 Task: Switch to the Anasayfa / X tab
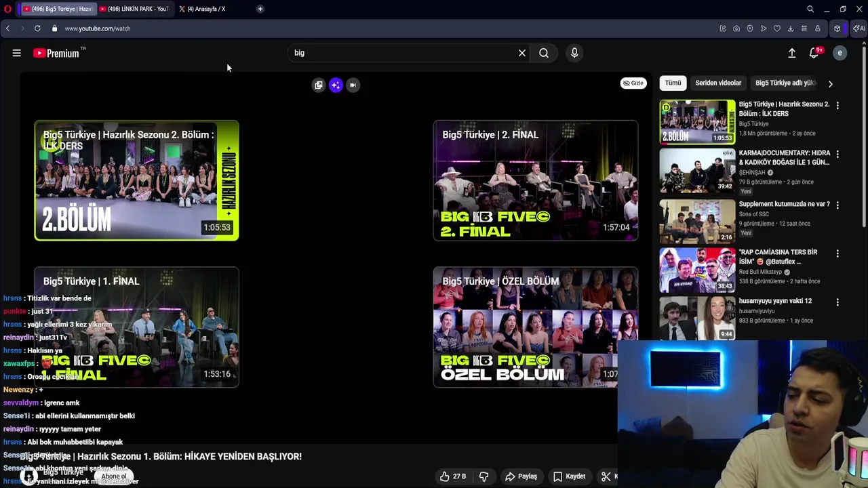coord(207,9)
